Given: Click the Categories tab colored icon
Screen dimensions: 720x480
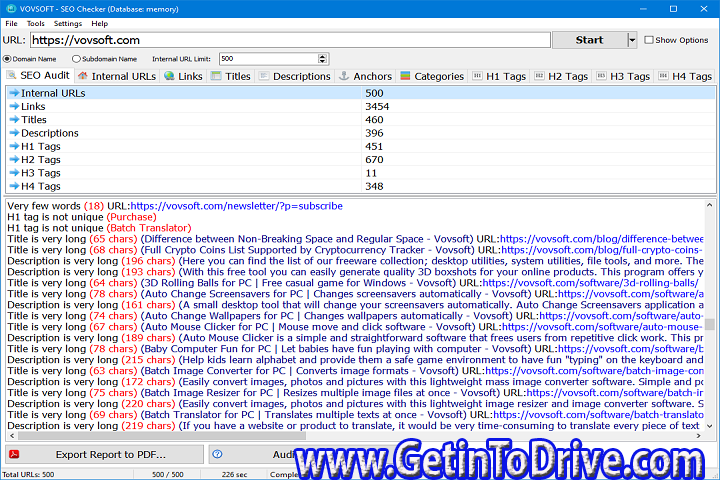Looking at the screenshot, I should pyautogui.click(x=405, y=76).
